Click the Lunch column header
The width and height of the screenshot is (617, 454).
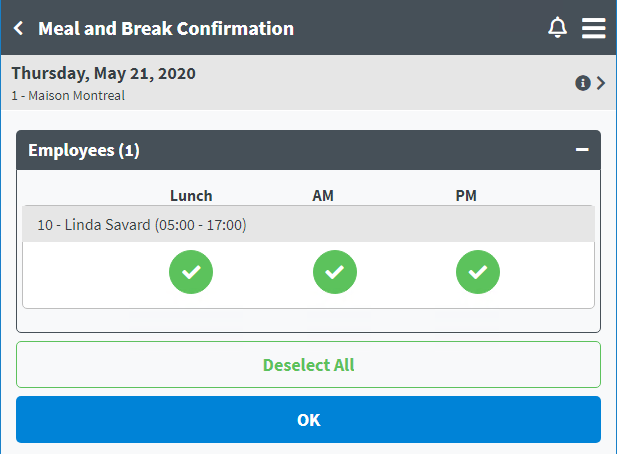(x=191, y=196)
